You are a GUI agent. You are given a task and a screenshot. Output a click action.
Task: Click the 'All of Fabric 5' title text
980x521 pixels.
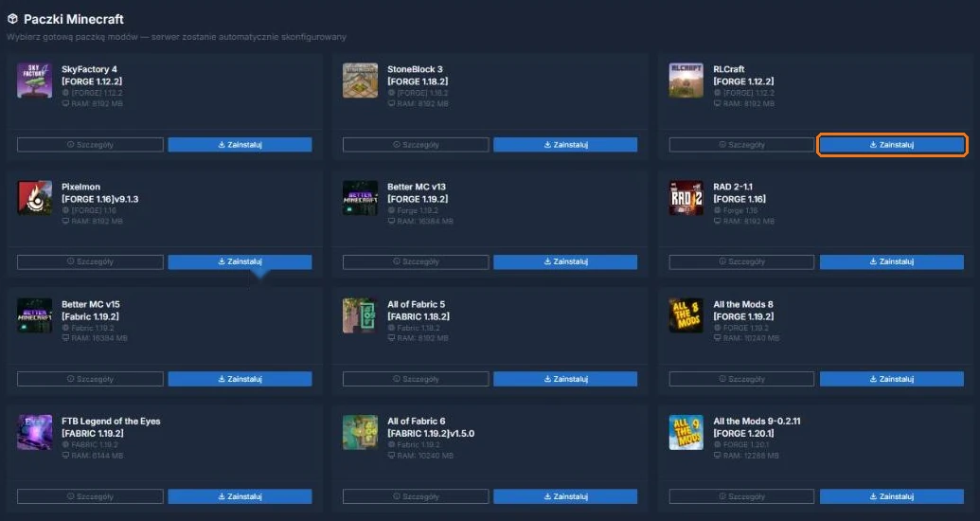417,305
